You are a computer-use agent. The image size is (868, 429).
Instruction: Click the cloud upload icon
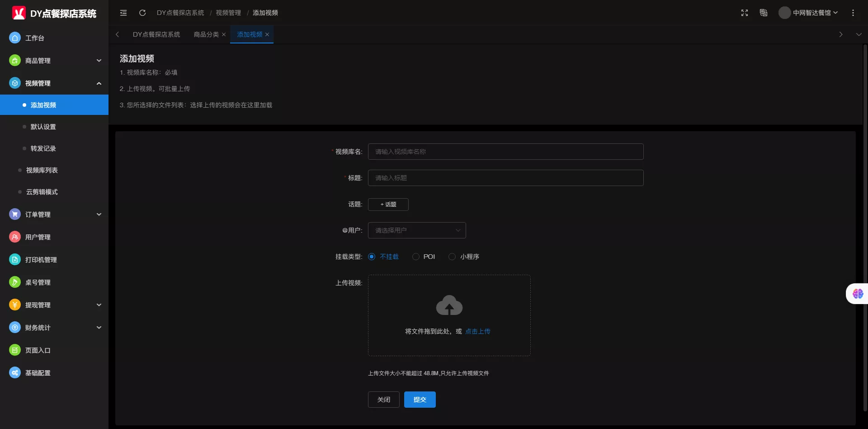pos(449,305)
